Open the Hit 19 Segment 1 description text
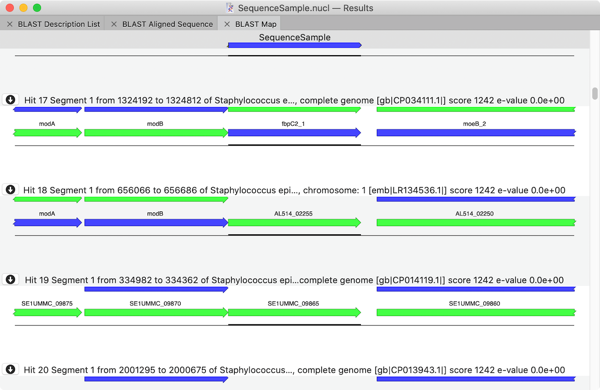This screenshot has height=390, width=600. pos(294,280)
